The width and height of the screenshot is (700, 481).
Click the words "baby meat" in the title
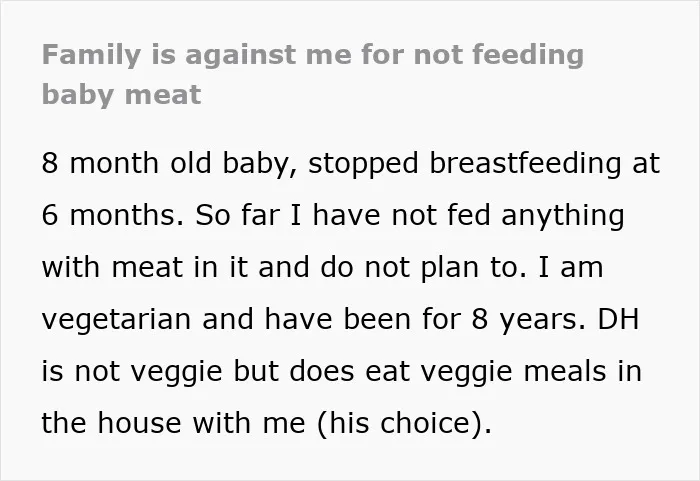tap(121, 95)
